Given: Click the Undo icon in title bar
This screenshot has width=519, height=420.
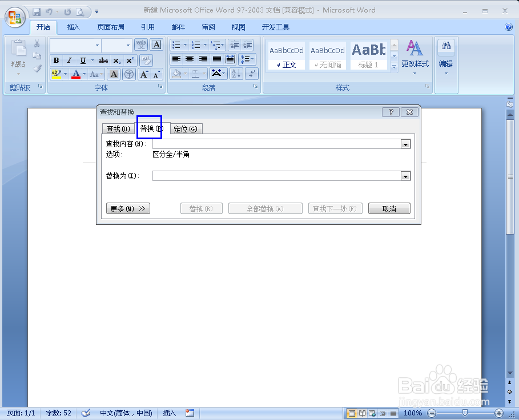Looking at the screenshot, I should point(49,12).
